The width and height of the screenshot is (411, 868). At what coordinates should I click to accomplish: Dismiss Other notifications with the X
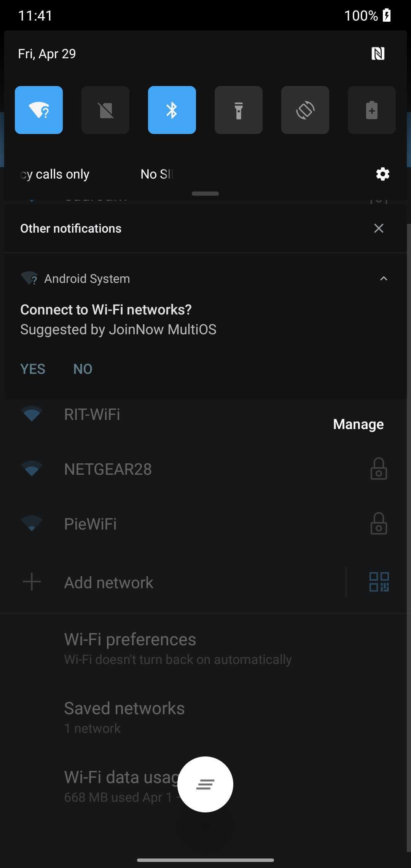[379, 228]
